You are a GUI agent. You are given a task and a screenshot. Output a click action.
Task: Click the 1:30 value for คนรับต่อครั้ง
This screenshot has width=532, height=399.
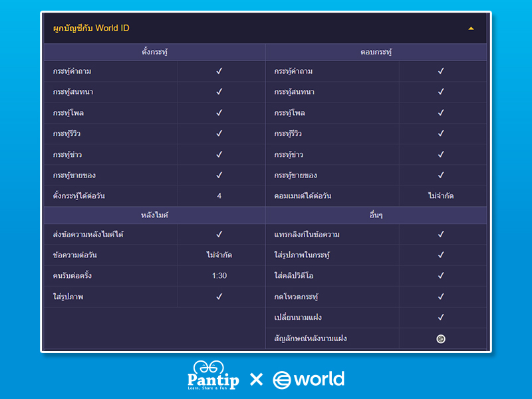(219, 275)
